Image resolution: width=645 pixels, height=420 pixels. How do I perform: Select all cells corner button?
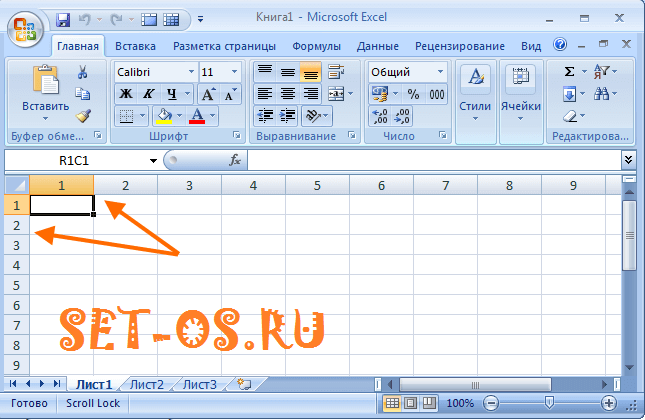(17, 185)
